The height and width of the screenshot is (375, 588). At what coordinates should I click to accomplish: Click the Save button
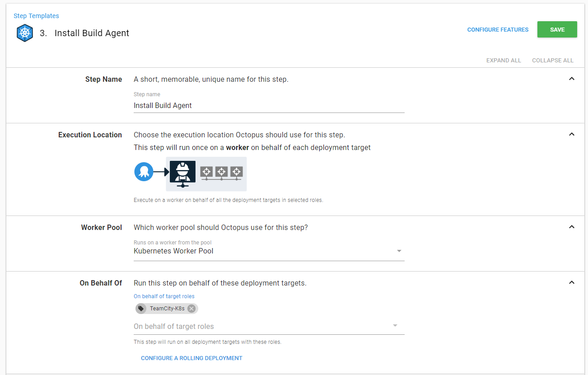click(x=557, y=29)
